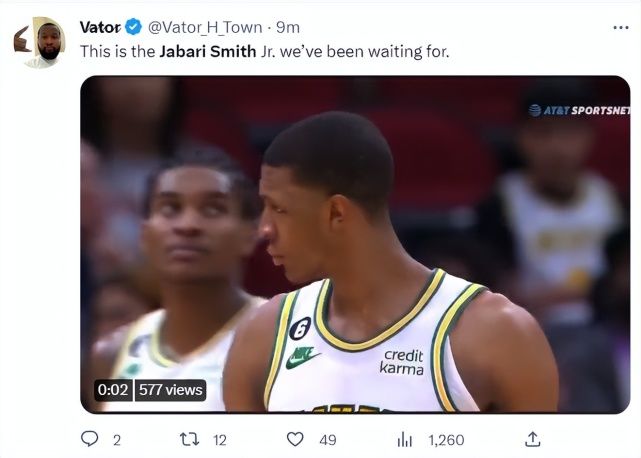Click the AT&T SportsNet watermark in video

(579, 110)
